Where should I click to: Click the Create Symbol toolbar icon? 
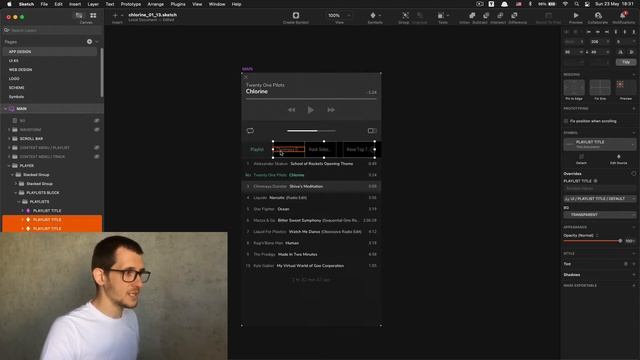[x=296, y=16]
